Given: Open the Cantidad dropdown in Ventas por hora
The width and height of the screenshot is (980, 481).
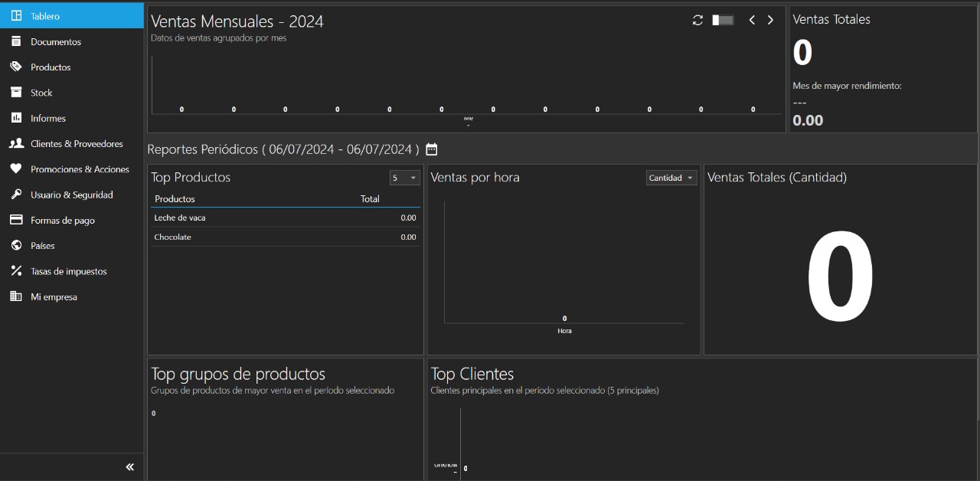Looking at the screenshot, I should click(671, 178).
